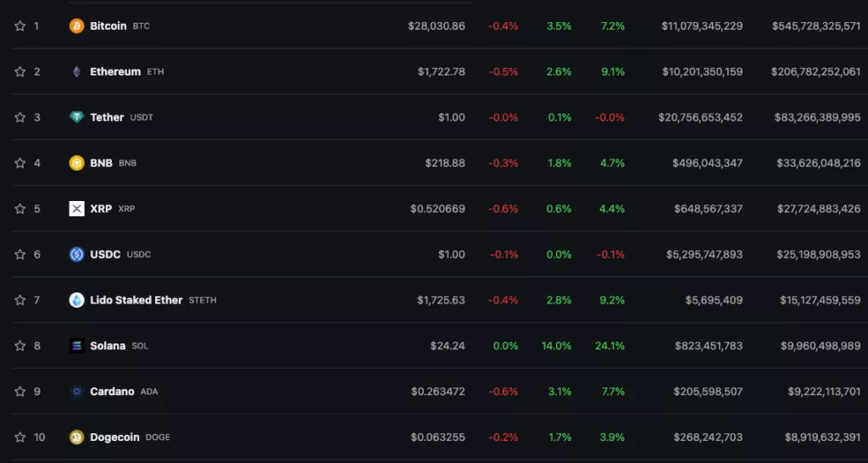
Task: Open the Solana coin page
Action: [x=108, y=346]
